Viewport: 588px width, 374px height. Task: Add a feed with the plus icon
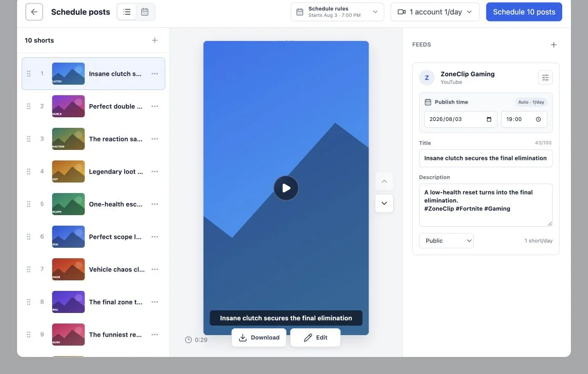coord(553,45)
